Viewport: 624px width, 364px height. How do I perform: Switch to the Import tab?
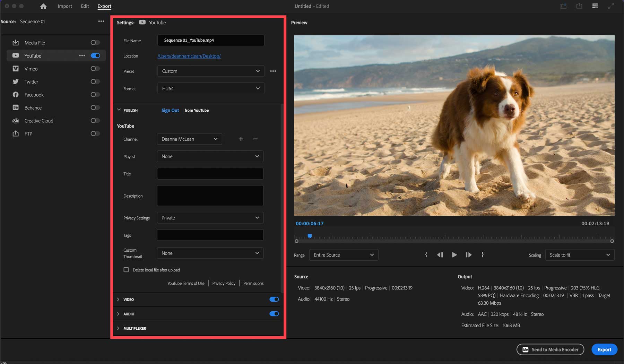[65, 6]
